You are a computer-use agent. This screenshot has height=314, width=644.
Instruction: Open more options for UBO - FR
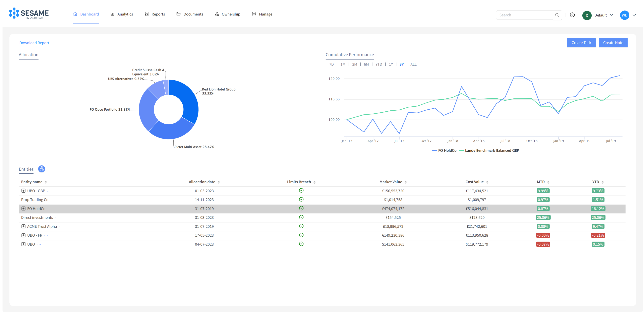click(46, 235)
